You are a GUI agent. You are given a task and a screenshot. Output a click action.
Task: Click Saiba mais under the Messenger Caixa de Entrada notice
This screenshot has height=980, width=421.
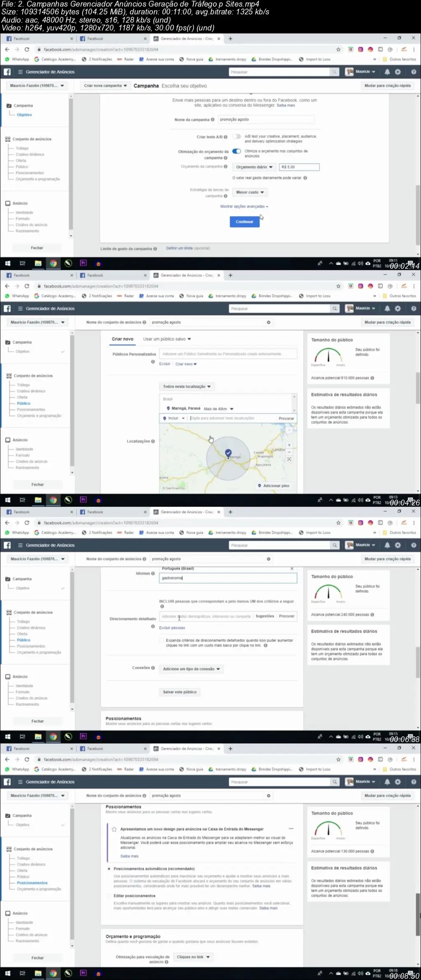point(129,856)
